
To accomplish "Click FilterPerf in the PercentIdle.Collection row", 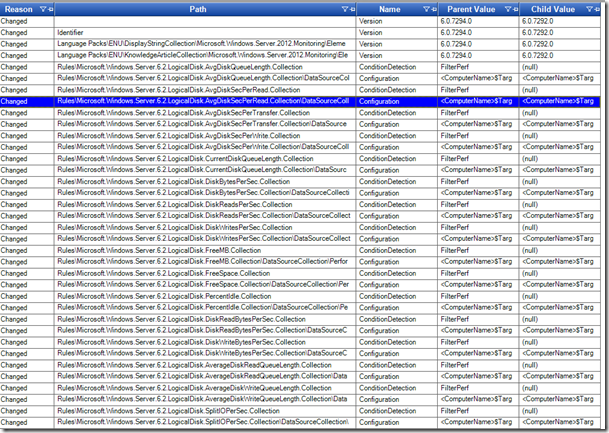I will (x=454, y=296).
